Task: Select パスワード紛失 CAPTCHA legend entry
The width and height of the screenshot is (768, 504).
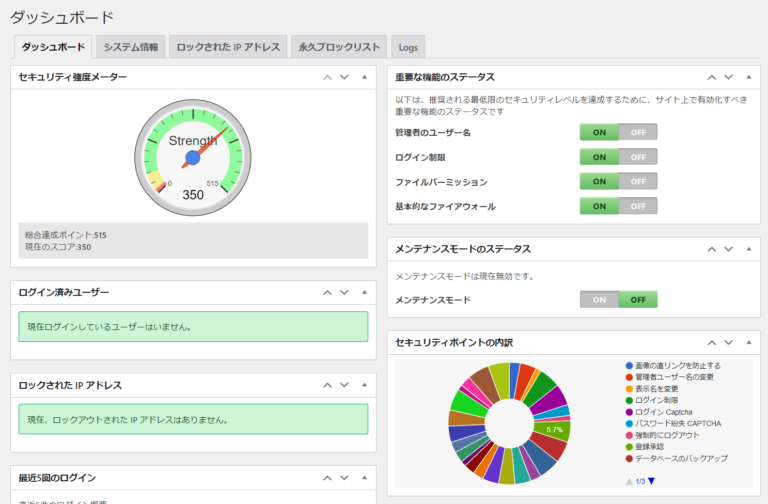Action: [673, 424]
